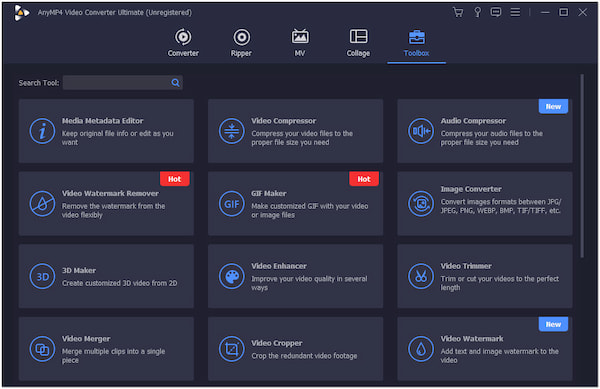Open the hamburger menu icon

[x=515, y=12]
